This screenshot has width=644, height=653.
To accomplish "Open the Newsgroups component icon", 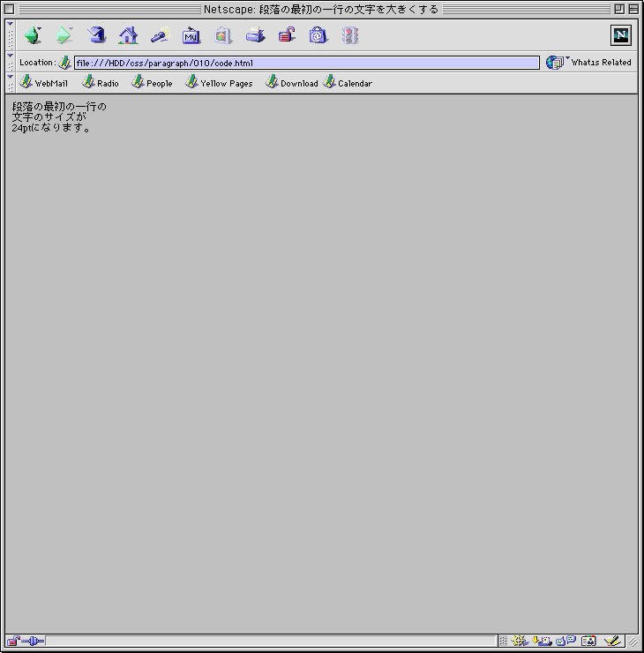I will 565,641.
